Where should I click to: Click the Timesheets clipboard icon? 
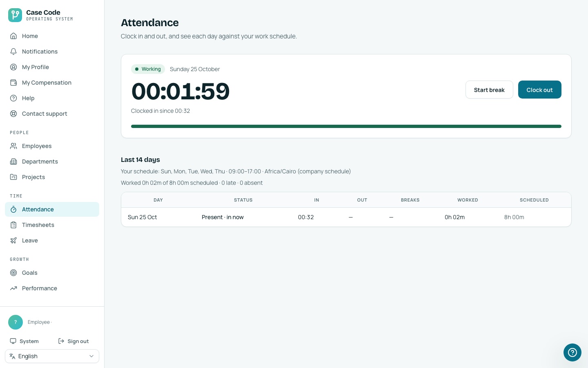coord(13,225)
